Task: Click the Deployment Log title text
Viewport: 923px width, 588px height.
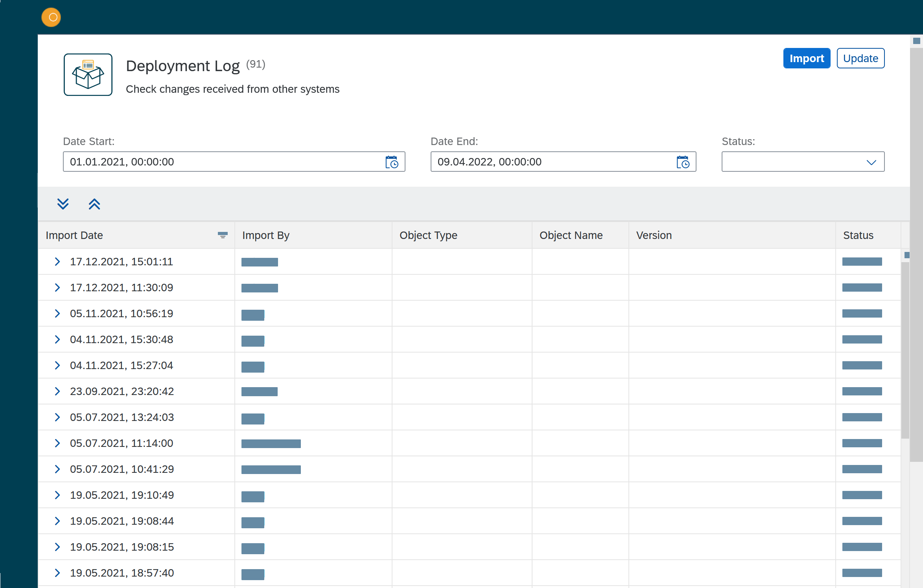Action: [x=183, y=66]
